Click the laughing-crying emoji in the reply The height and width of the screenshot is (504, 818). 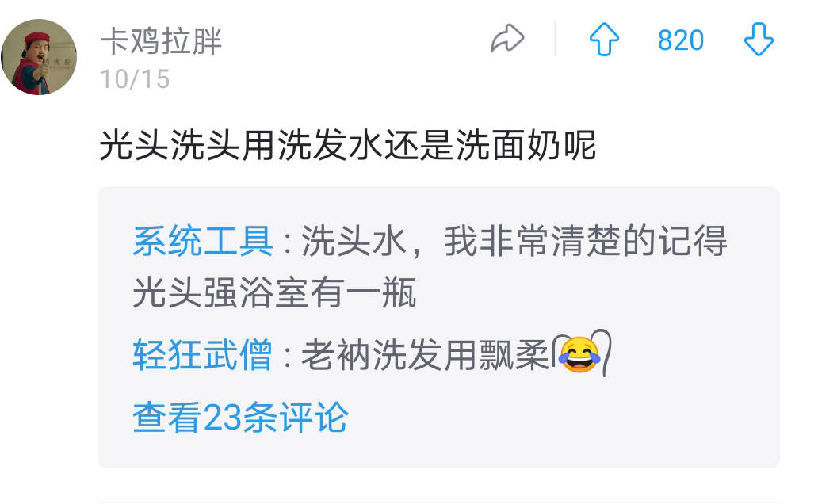coord(579,354)
